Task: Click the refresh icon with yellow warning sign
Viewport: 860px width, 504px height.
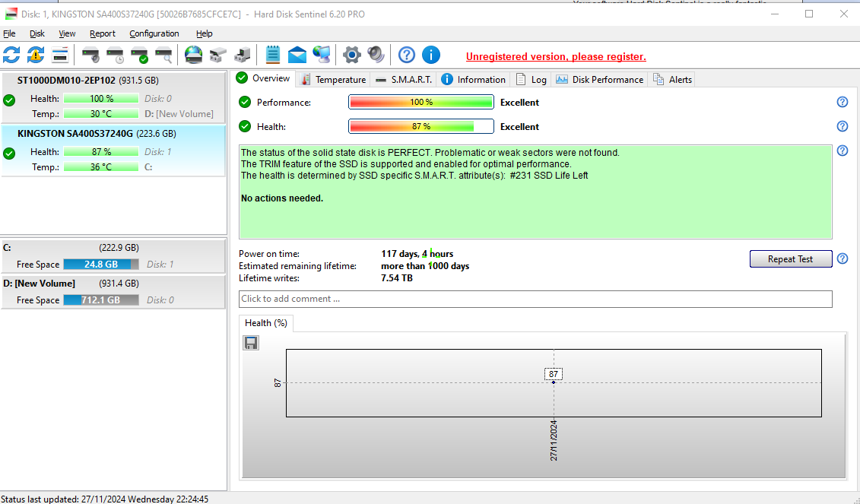Action: [36, 55]
